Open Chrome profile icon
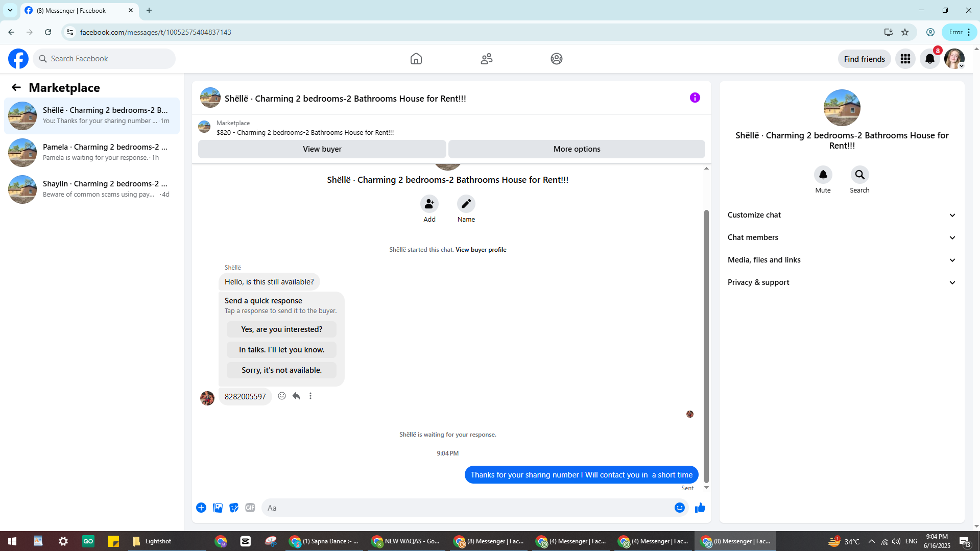 coord(930,32)
